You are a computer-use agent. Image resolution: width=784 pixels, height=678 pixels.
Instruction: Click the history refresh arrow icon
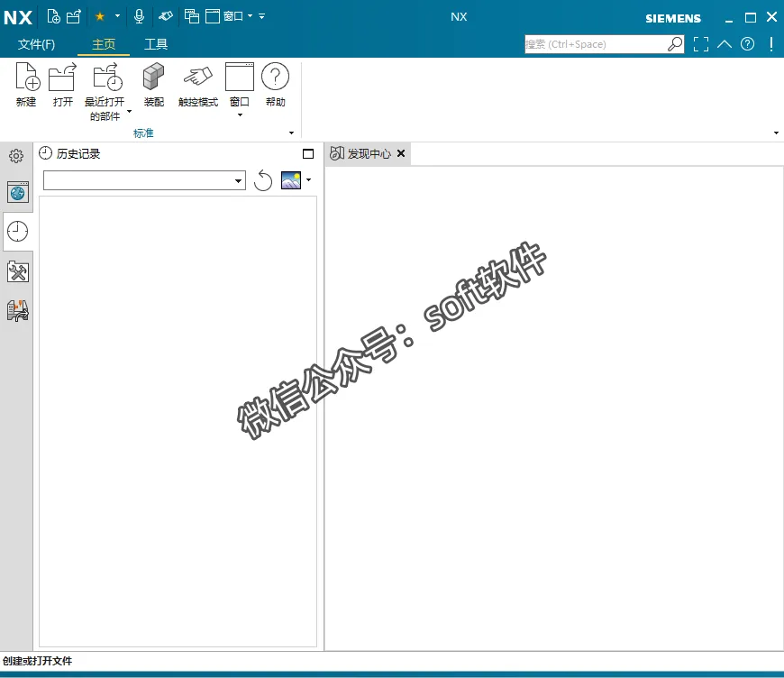[263, 180]
